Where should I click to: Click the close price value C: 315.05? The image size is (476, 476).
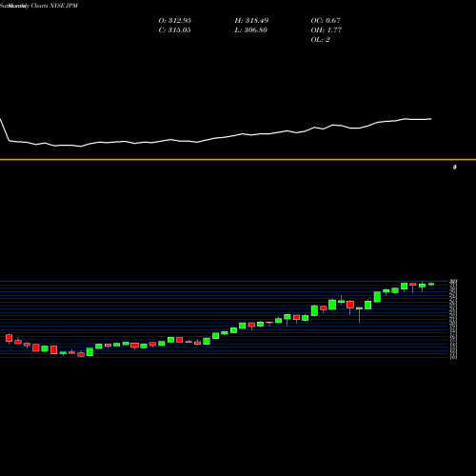click(x=174, y=30)
